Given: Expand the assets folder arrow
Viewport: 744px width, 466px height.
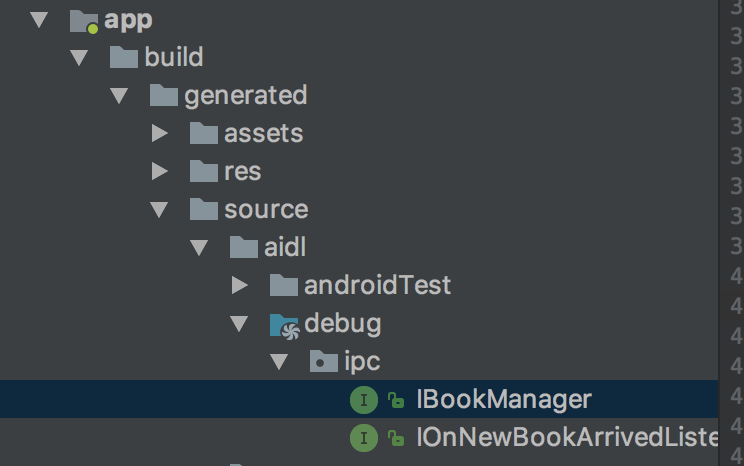Looking at the screenshot, I should tap(159, 134).
